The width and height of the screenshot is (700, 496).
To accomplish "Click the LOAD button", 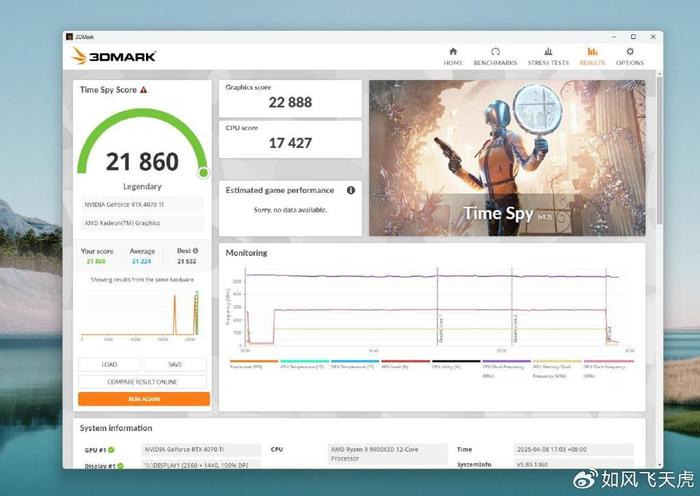I will [x=109, y=364].
